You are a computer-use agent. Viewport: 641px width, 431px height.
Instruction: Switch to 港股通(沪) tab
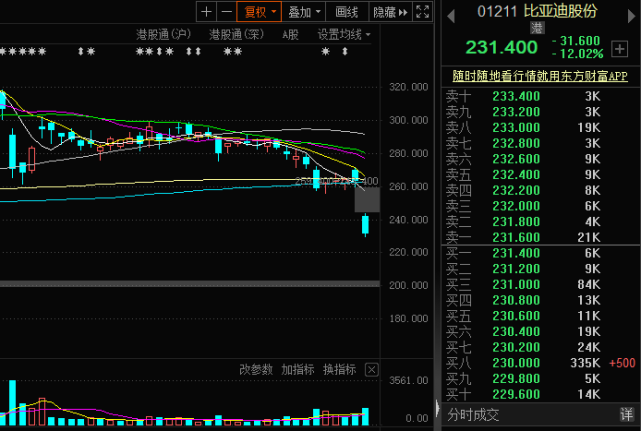coord(163,34)
